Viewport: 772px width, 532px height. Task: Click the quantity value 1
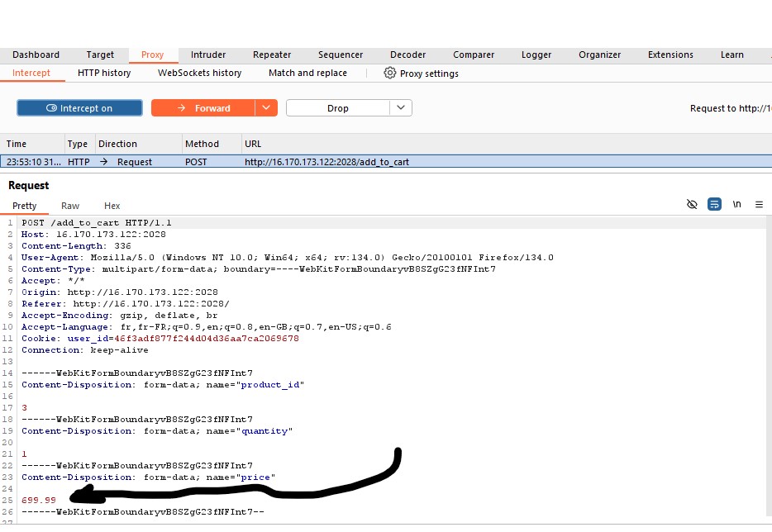tap(24, 454)
